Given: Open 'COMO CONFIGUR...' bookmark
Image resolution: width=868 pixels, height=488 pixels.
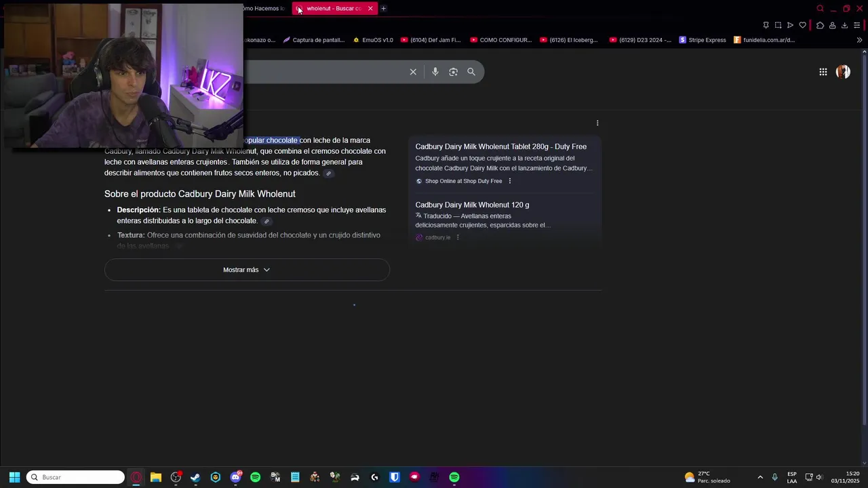Looking at the screenshot, I should click(501, 40).
